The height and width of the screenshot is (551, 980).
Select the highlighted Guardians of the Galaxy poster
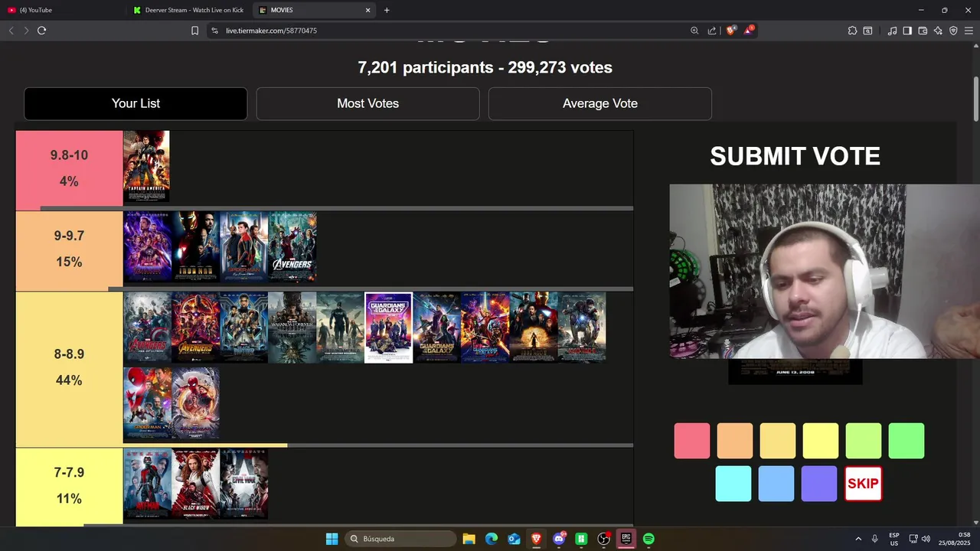389,328
